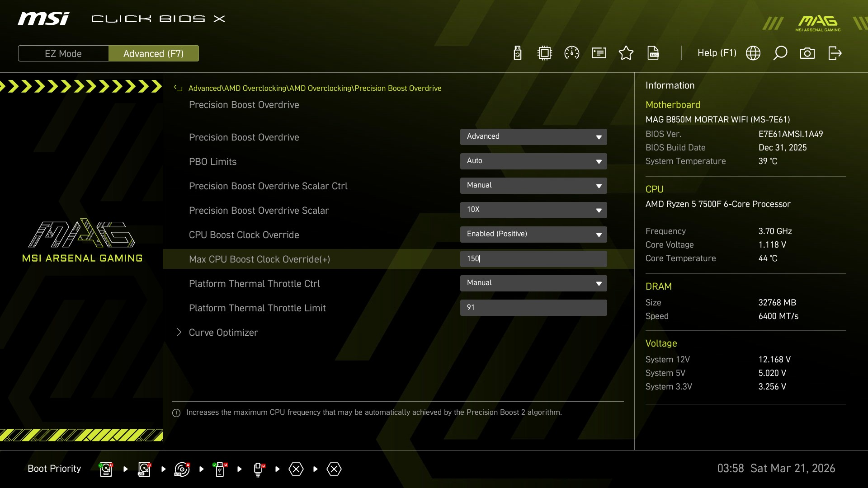Click the 6400 MT/s DRAM speed value
The image size is (868, 488).
(x=778, y=316)
